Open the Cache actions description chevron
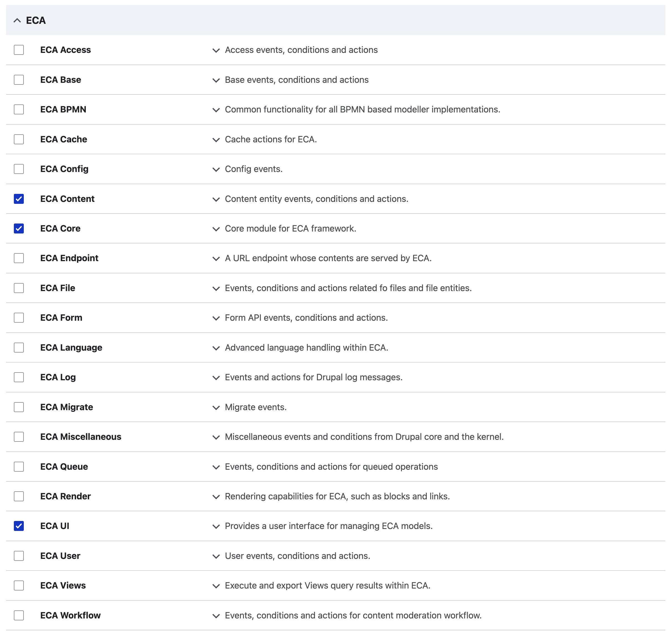 [x=216, y=140]
